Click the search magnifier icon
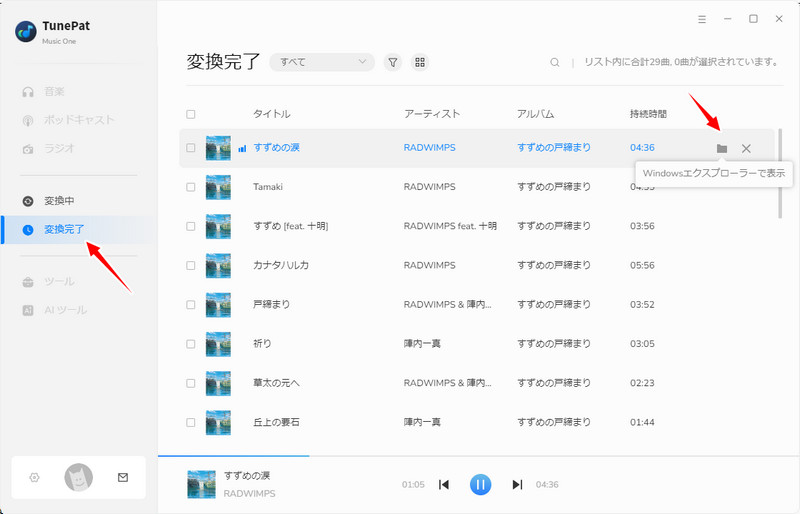 coord(555,62)
